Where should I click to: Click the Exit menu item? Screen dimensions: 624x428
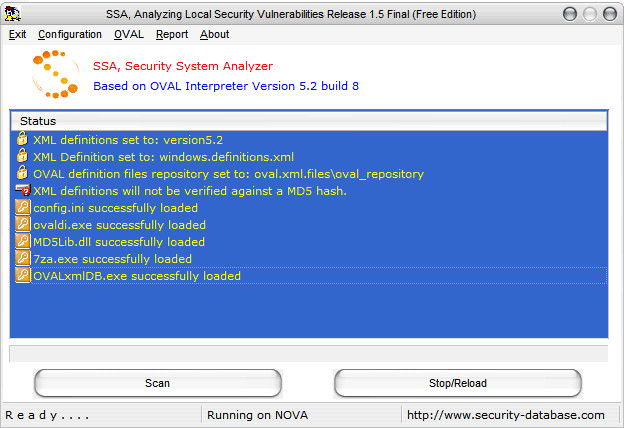pyautogui.click(x=18, y=34)
